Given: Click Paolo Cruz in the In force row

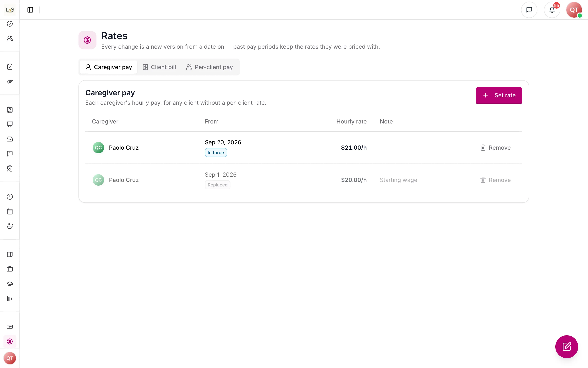Looking at the screenshot, I should 124,148.
